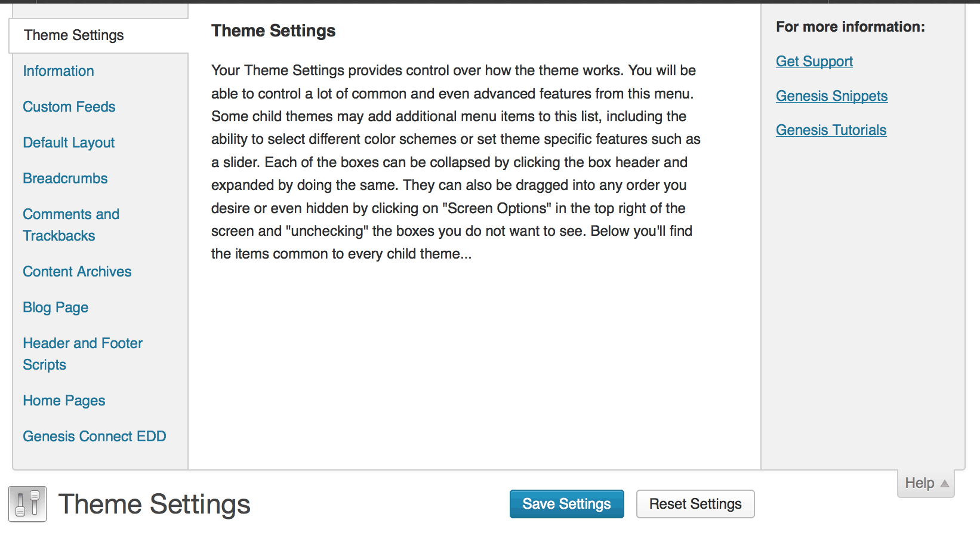This screenshot has width=980, height=541.
Task: Click the Theme Settings sliders icon
Action: pos(27,504)
